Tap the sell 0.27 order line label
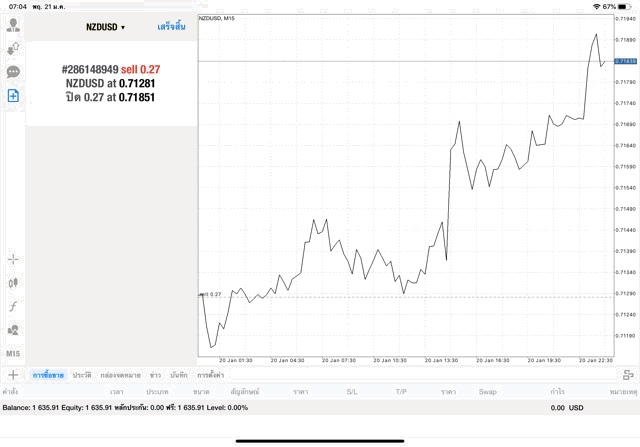Viewport: 640px width, 447px height. (x=211, y=294)
